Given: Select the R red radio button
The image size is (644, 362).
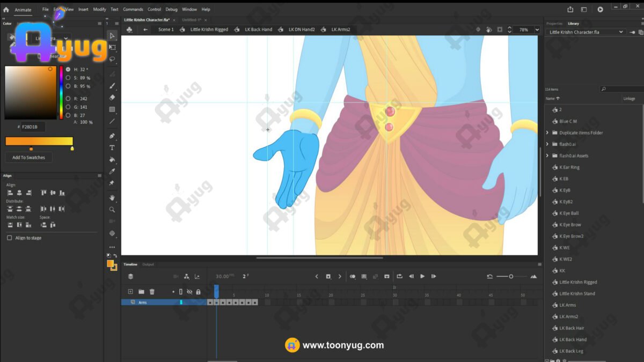Looking at the screenshot, I should click(x=68, y=99).
